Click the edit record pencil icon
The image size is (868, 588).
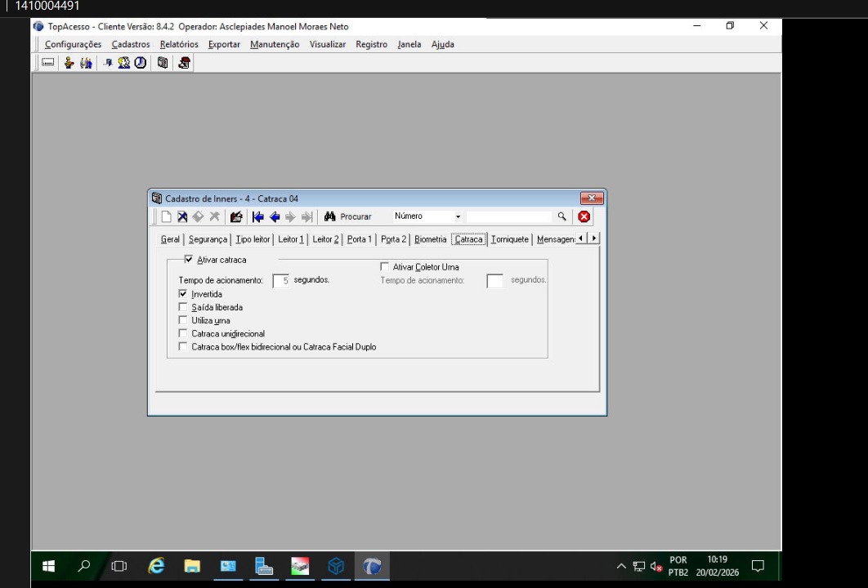(236, 216)
